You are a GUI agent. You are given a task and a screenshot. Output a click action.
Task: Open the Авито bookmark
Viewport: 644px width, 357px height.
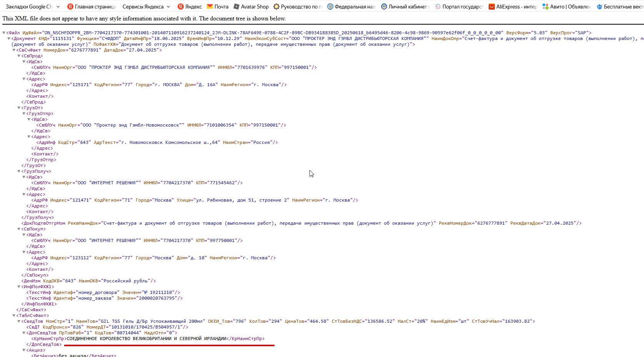point(567,7)
